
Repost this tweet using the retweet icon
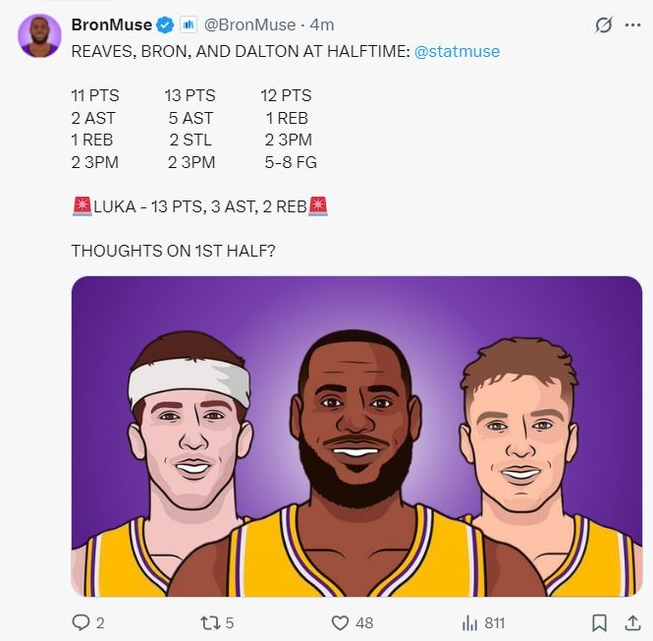(x=209, y=622)
